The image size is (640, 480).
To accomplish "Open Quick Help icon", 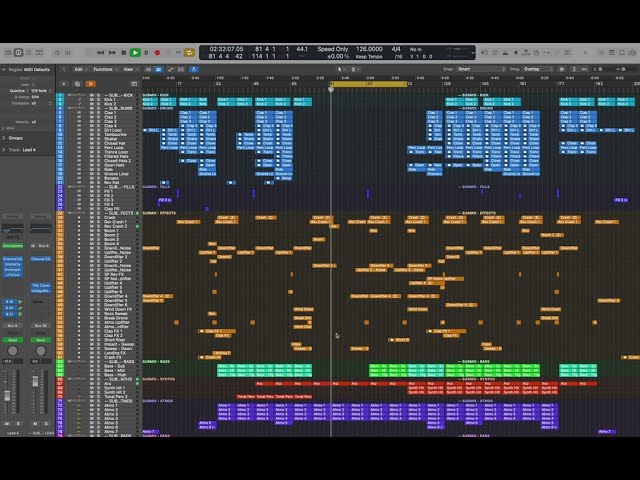I will (29, 53).
